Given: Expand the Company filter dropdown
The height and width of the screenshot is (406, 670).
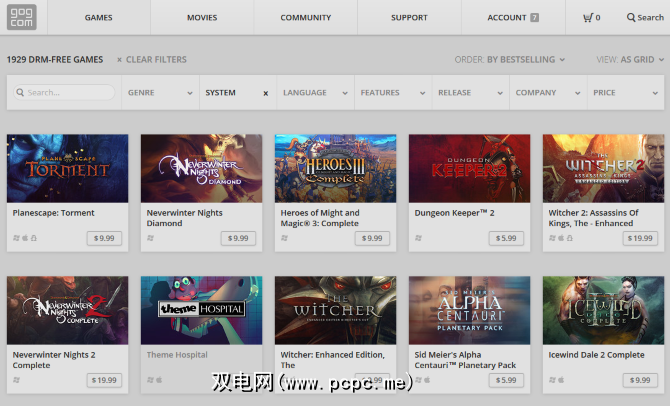Looking at the screenshot, I should [548, 93].
